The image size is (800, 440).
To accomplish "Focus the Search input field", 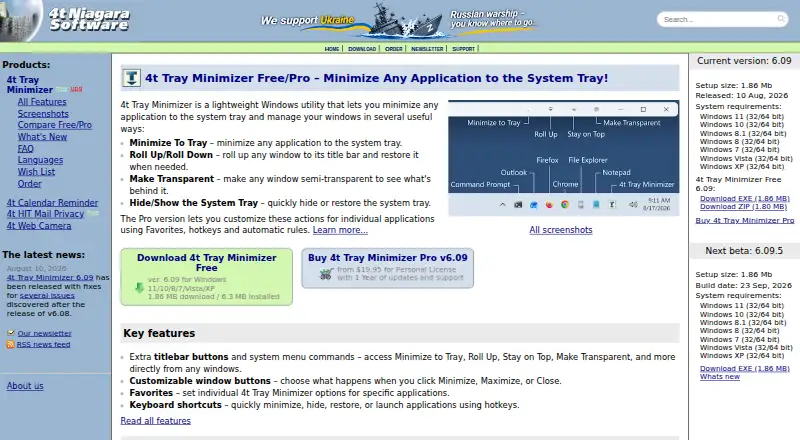I will click(718, 19).
